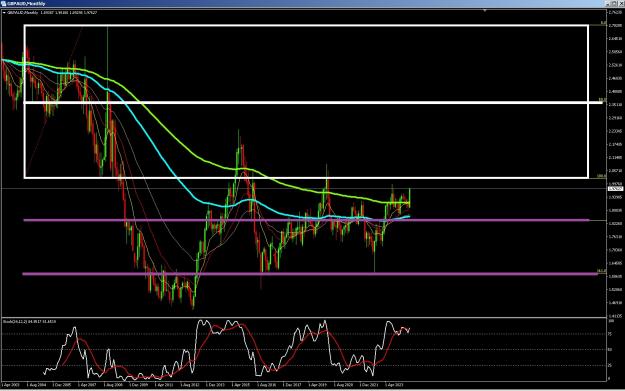This screenshot has height=391, width=625.
Task: Select the lower magenta horizontal line
Action: coord(310,274)
